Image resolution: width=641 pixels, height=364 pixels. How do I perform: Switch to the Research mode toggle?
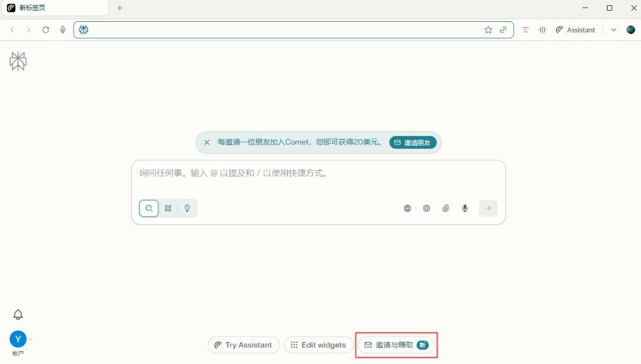(168, 208)
